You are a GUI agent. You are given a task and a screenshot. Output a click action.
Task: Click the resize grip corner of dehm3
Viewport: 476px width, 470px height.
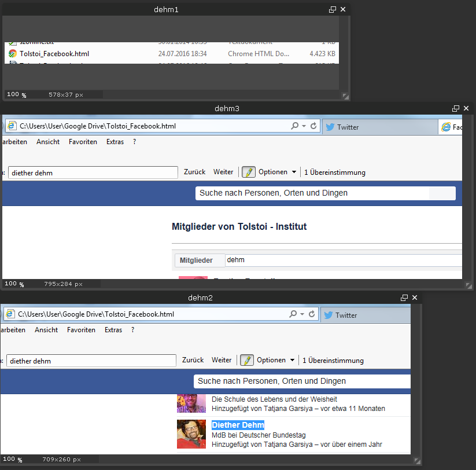468,285
